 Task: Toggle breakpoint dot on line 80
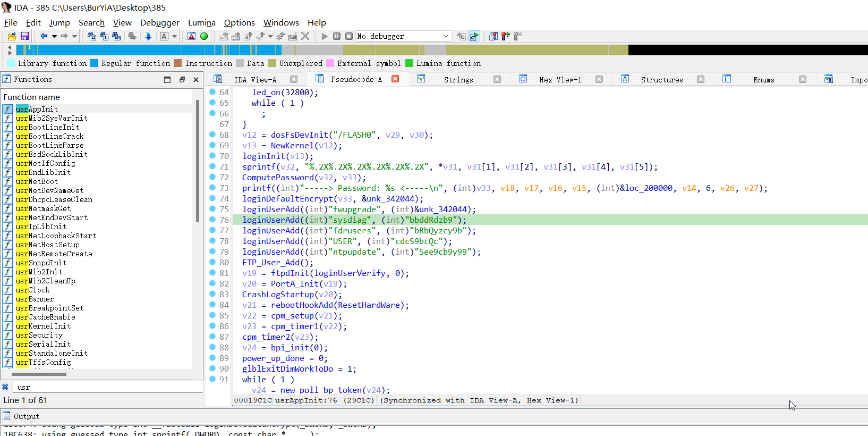tap(212, 262)
